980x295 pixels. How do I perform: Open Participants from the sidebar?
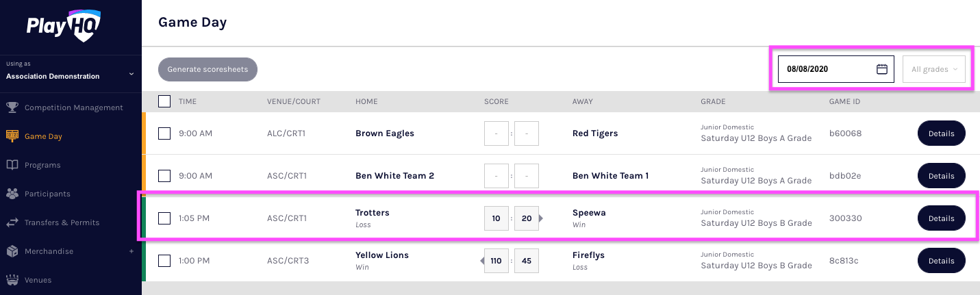tap(47, 194)
